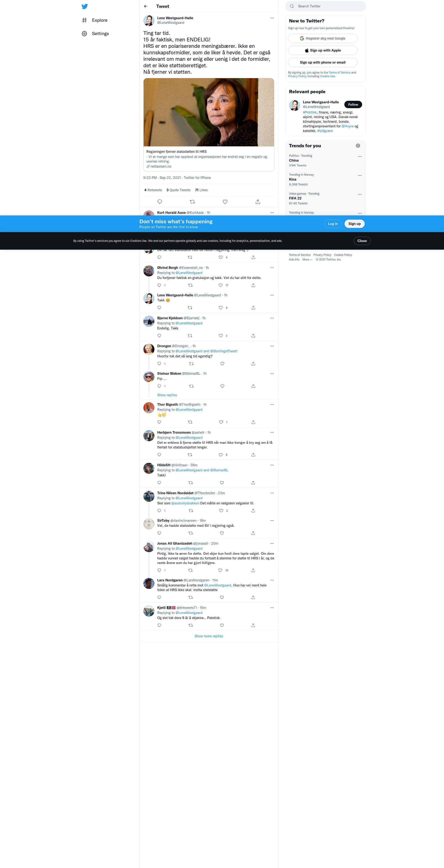The width and height of the screenshot is (444, 868).
Task: Share Bjarne Kjeldsen's reply
Action: pos(253,336)
